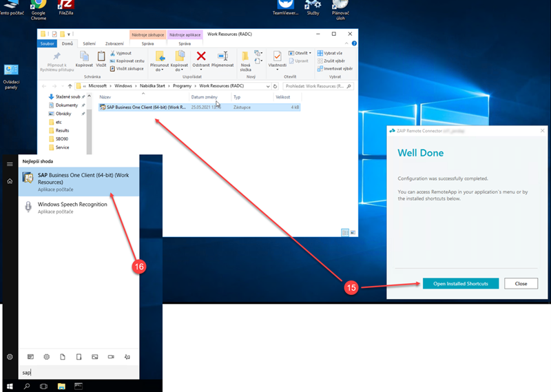Sort by the Název column header
The width and height of the screenshot is (551, 392).
(143, 97)
